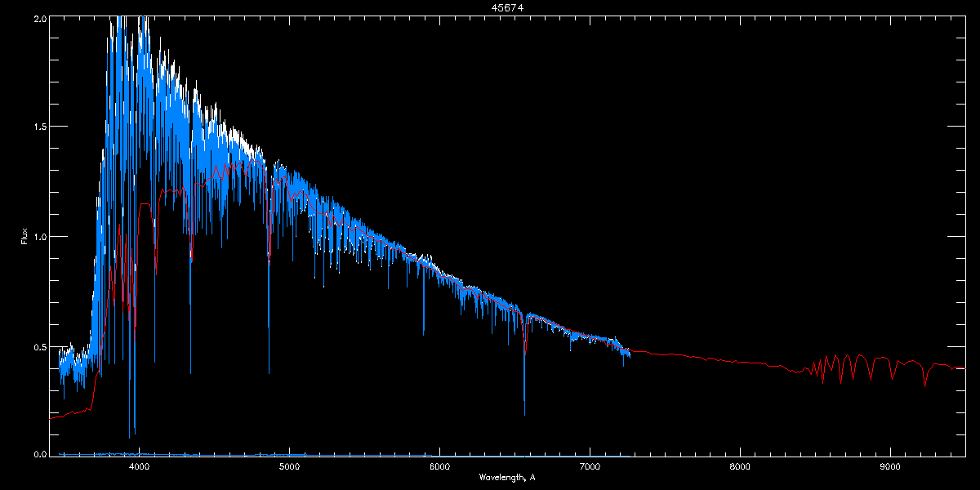The image size is (980, 490).
Task: Click the 4000 tick label on x-axis
Action: (x=139, y=467)
